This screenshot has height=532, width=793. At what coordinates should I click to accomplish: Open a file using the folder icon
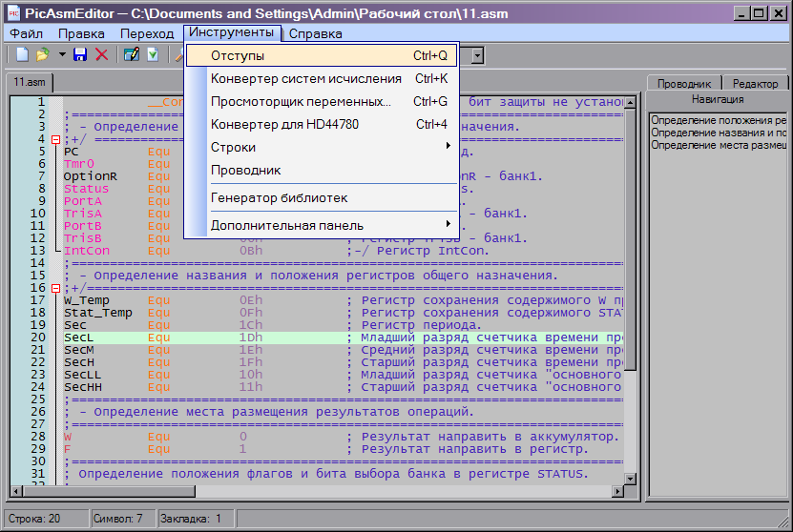43,54
